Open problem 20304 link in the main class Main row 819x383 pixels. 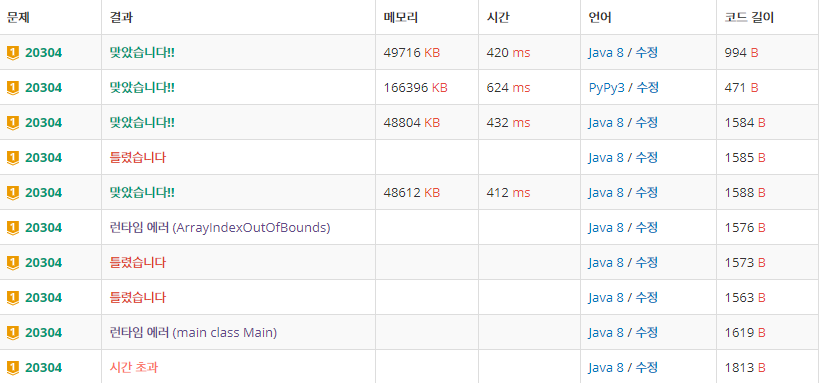(43, 332)
